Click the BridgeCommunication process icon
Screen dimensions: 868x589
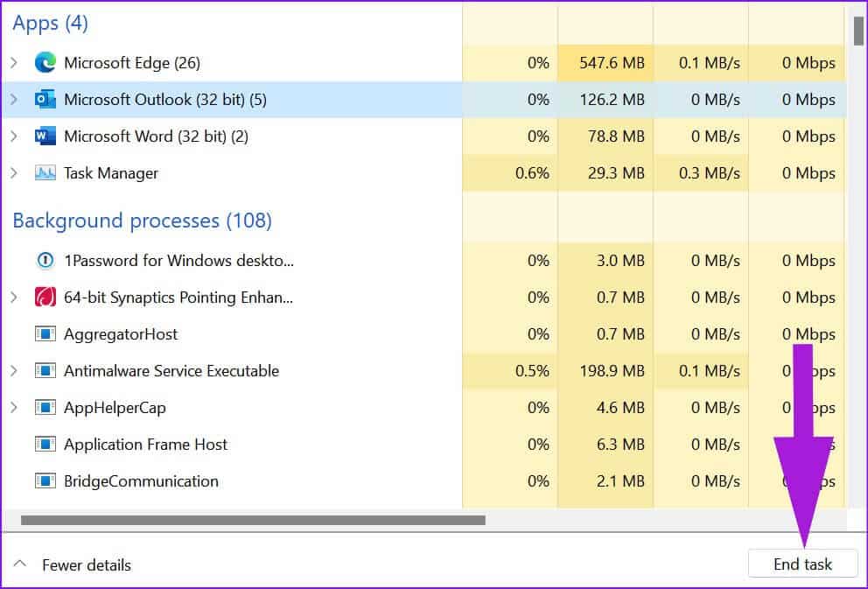click(45, 481)
